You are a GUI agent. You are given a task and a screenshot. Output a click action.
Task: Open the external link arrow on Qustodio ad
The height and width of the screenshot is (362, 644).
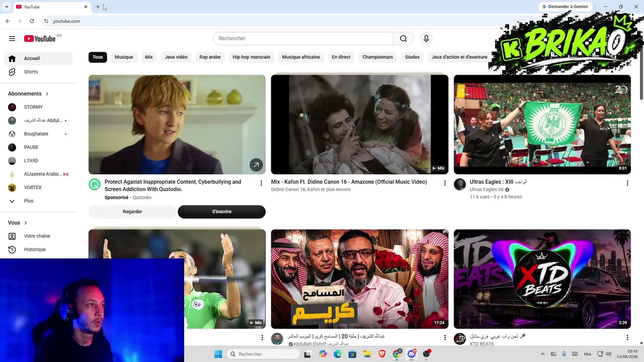coord(256,165)
